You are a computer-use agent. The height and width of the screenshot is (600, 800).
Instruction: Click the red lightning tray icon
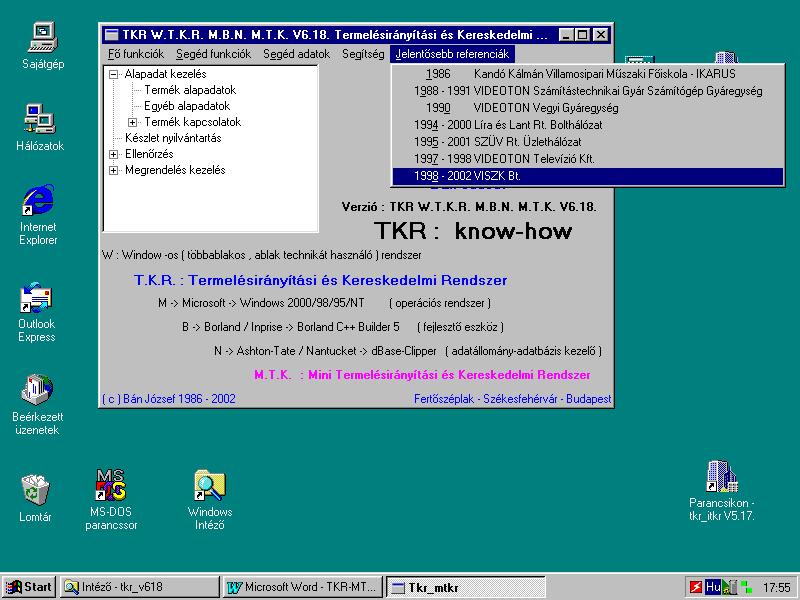(x=695, y=587)
